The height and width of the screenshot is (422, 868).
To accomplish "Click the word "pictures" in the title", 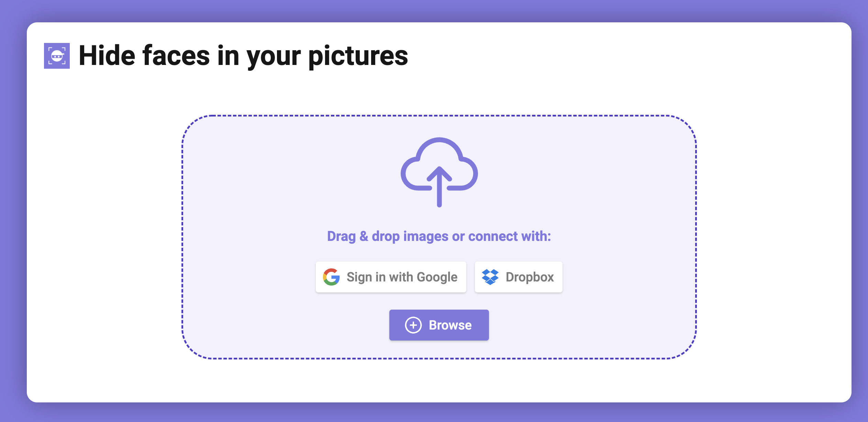I will (x=358, y=56).
